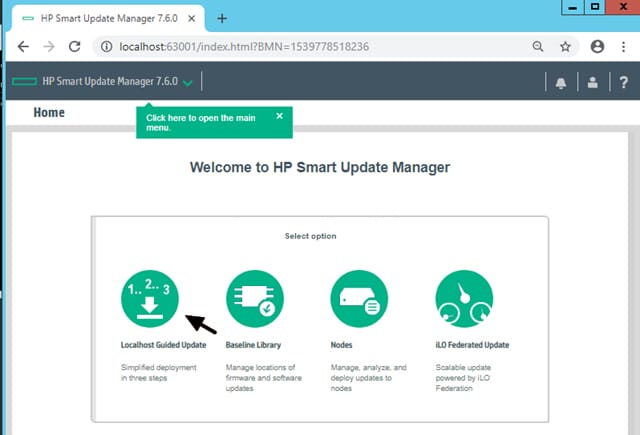Screen dimensions: 640x435
Task: Click the zoom magnifier icon in address bar
Action: (x=538, y=47)
